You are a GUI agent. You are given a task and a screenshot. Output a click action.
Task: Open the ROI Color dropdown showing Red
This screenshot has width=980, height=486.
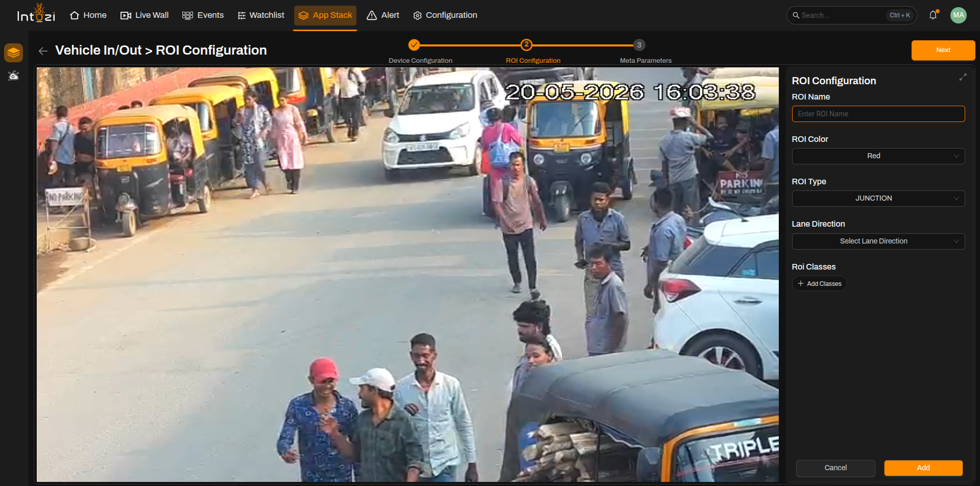[878, 156]
